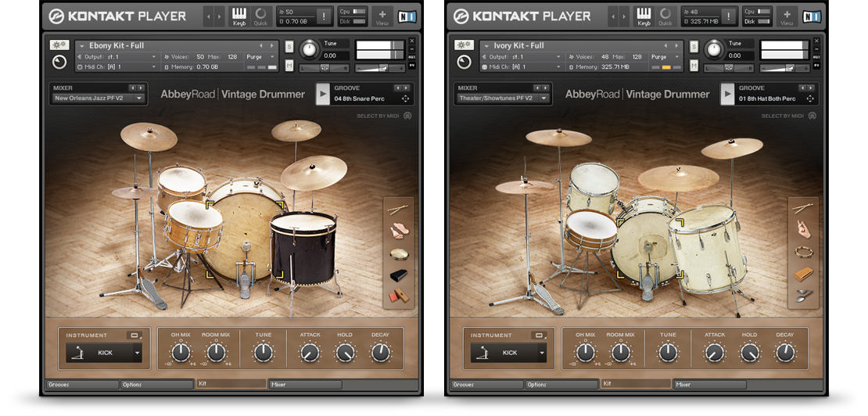The height and width of the screenshot is (416, 868).
Task: Play groove 01 8th Hat Both Perc
Action: click(x=727, y=94)
